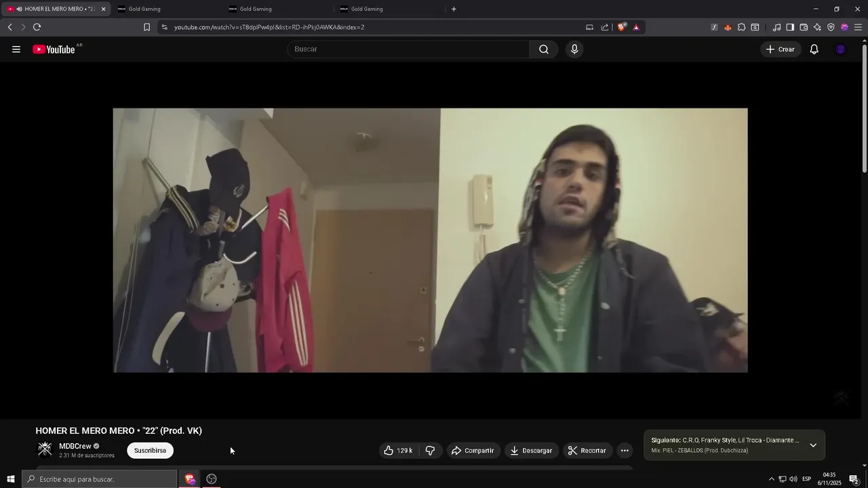Viewport: 868px width, 488px height.
Task: Click the Suscribirse button
Action: [150, 451]
